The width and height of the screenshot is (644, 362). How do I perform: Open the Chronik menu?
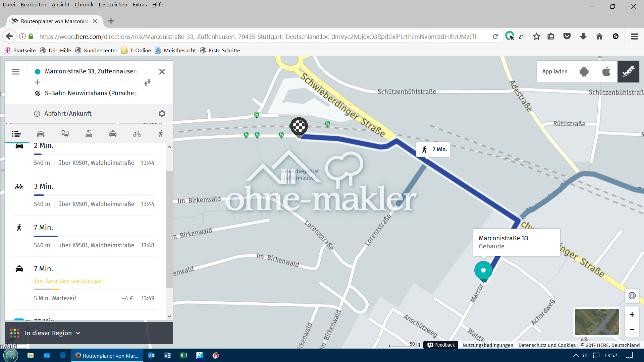point(84,5)
